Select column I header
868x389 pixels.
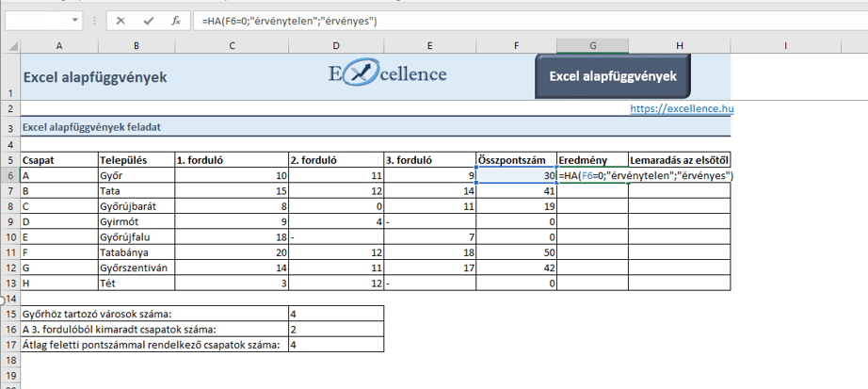point(785,46)
